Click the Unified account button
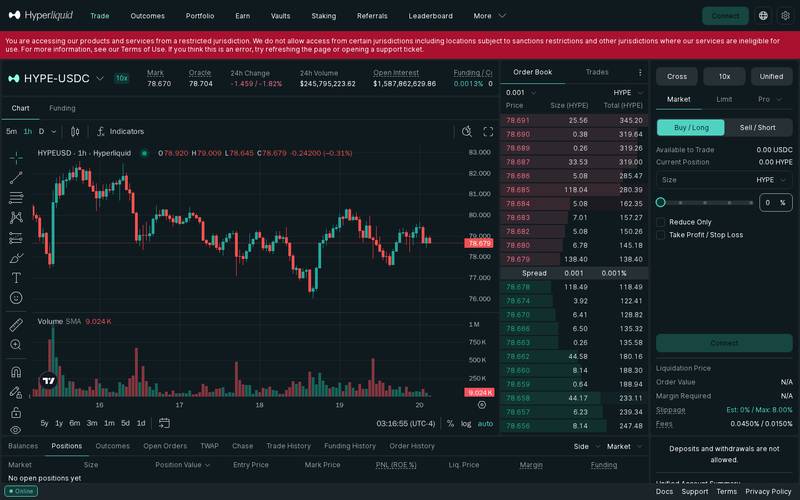This screenshot has width=800, height=500. click(x=771, y=77)
